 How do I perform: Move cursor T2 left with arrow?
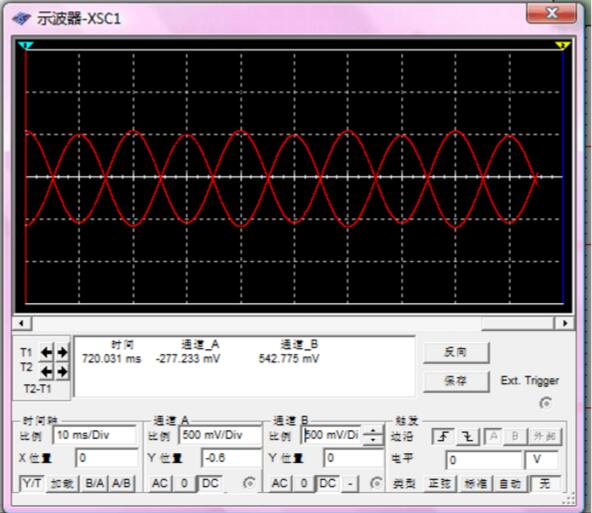click(47, 372)
